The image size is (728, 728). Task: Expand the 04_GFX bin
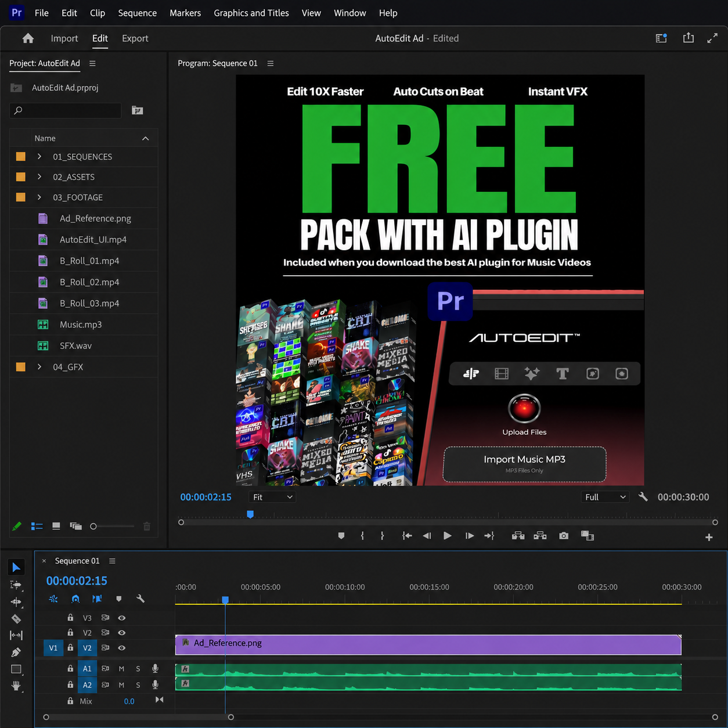[x=39, y=367]
